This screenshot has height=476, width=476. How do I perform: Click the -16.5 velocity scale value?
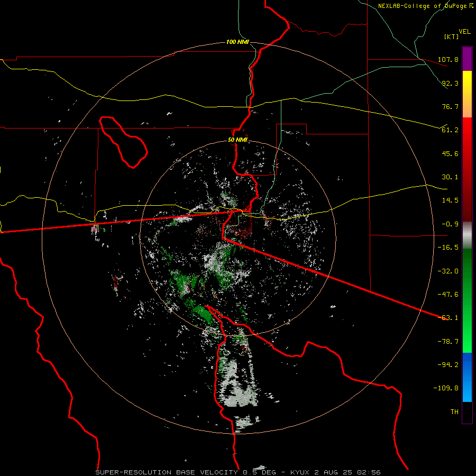click(448, 248)
